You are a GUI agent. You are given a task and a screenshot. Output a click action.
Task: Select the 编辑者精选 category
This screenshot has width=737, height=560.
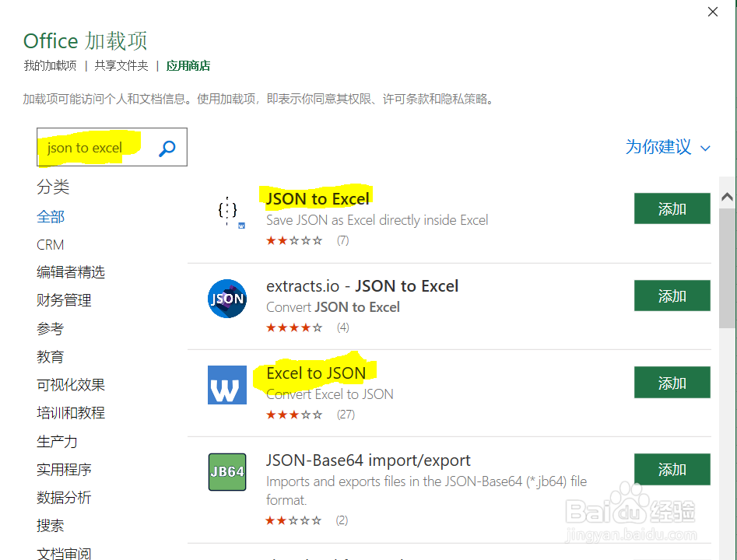(x=71, y=272)
